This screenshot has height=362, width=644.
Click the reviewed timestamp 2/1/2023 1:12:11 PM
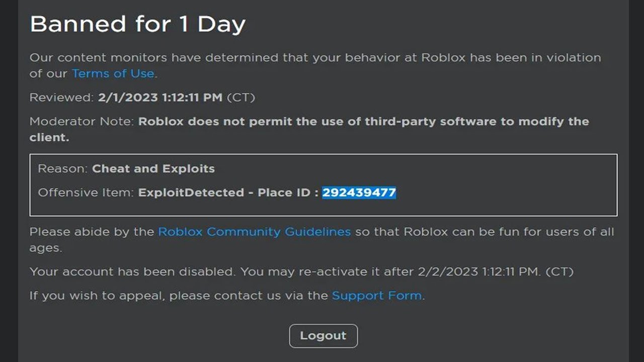click(160, 98)
